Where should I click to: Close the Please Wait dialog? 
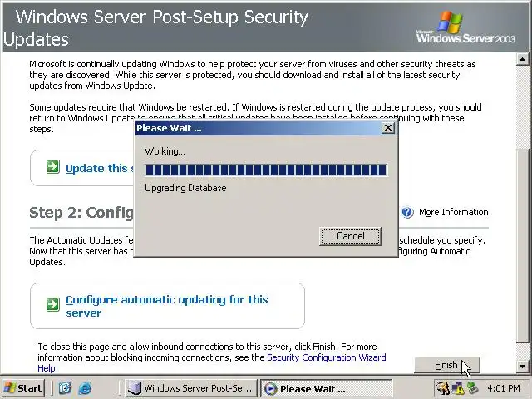[x=388, y=128]
